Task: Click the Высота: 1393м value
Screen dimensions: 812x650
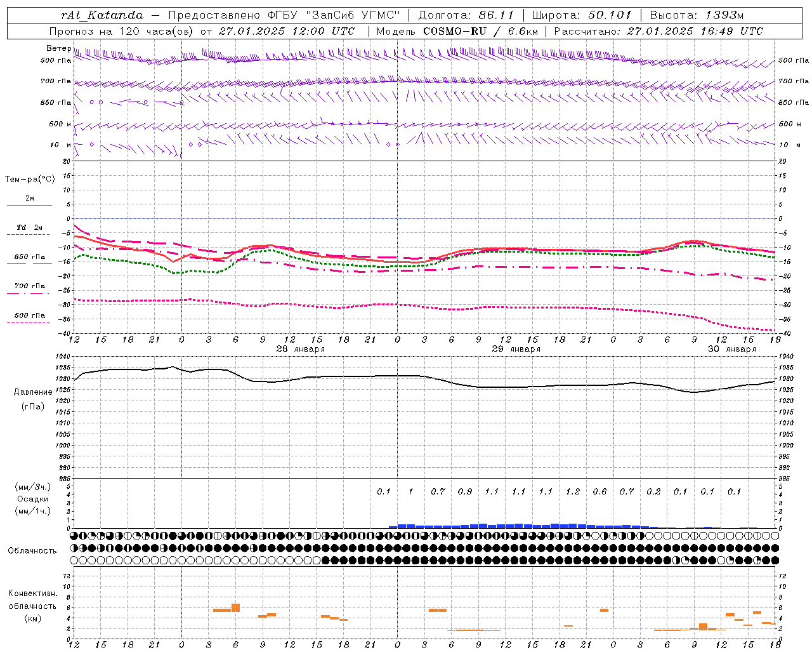Action: pos(697,15)
